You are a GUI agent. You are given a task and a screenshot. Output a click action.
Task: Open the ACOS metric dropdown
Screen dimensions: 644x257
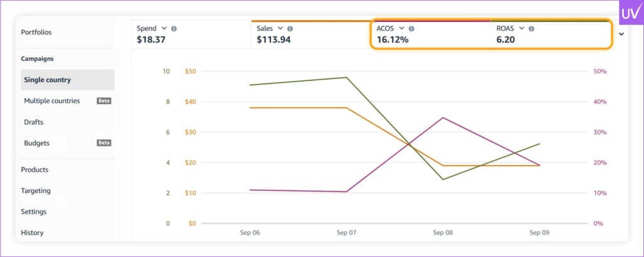click(401, 28)
